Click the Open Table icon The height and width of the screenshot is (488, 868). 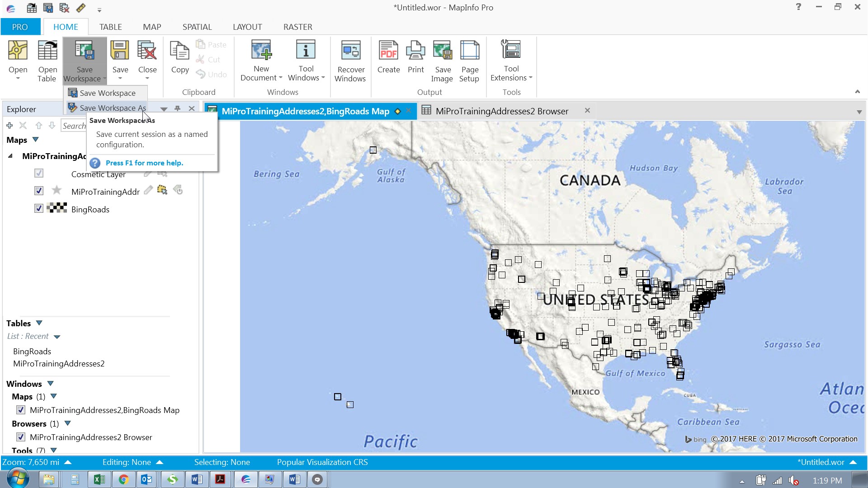pyautogui.click(x=47, y=51)
